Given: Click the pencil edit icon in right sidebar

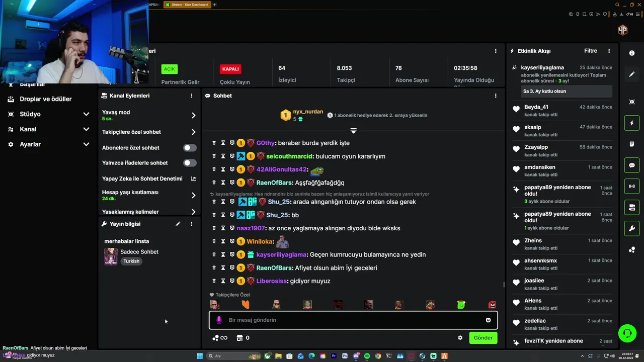Looking at the screenshot, I should [632, 74].
